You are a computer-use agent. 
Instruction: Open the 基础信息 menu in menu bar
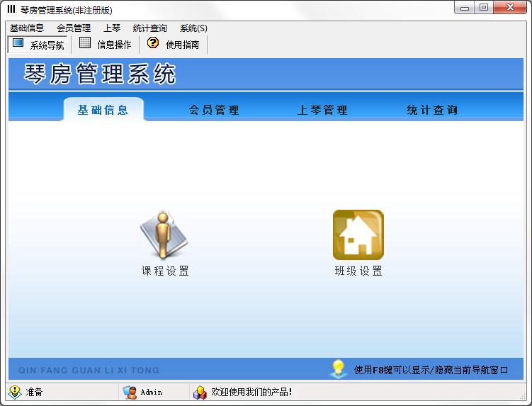click(x=27, y=28)
